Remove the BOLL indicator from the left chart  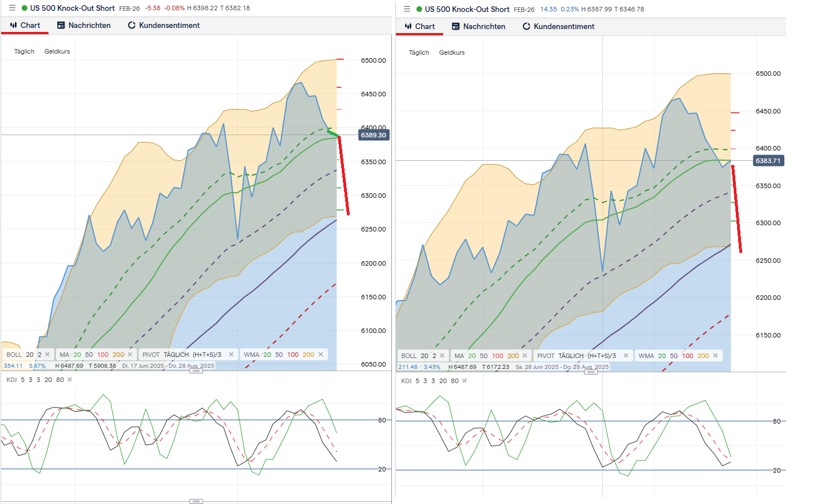47,355
